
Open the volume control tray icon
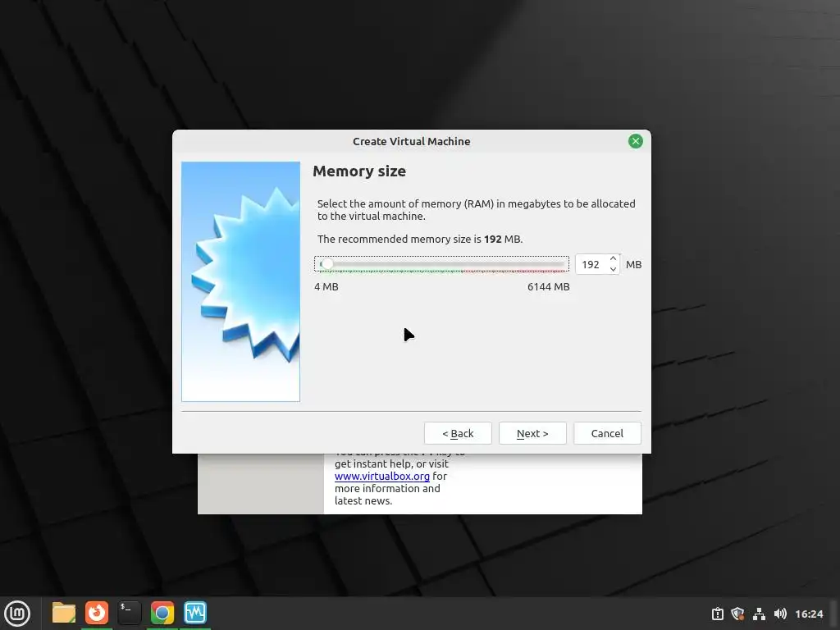780,614
